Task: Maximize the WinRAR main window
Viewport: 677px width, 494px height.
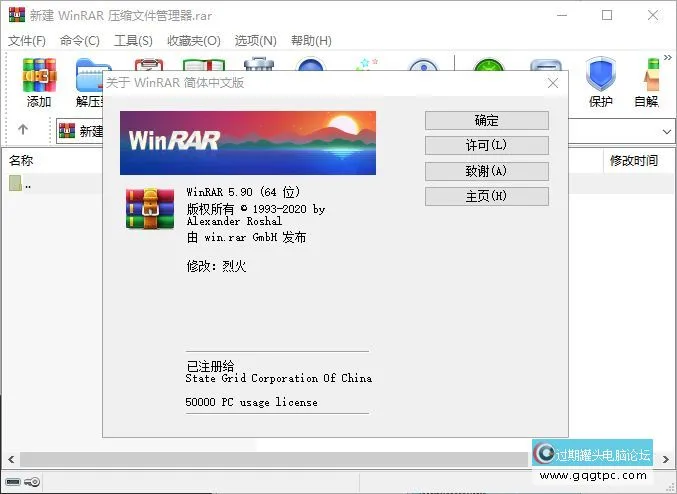Action: pyautogui.click(x=607, y=15)
